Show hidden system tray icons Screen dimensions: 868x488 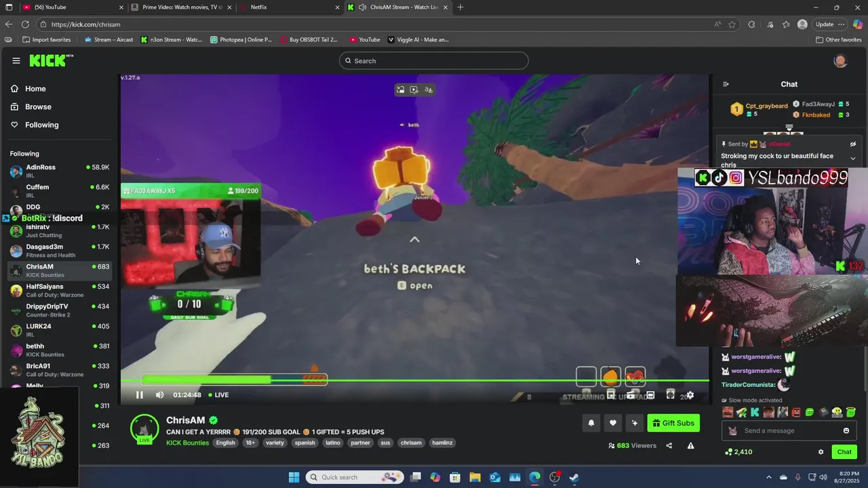[x=768, y=477]
